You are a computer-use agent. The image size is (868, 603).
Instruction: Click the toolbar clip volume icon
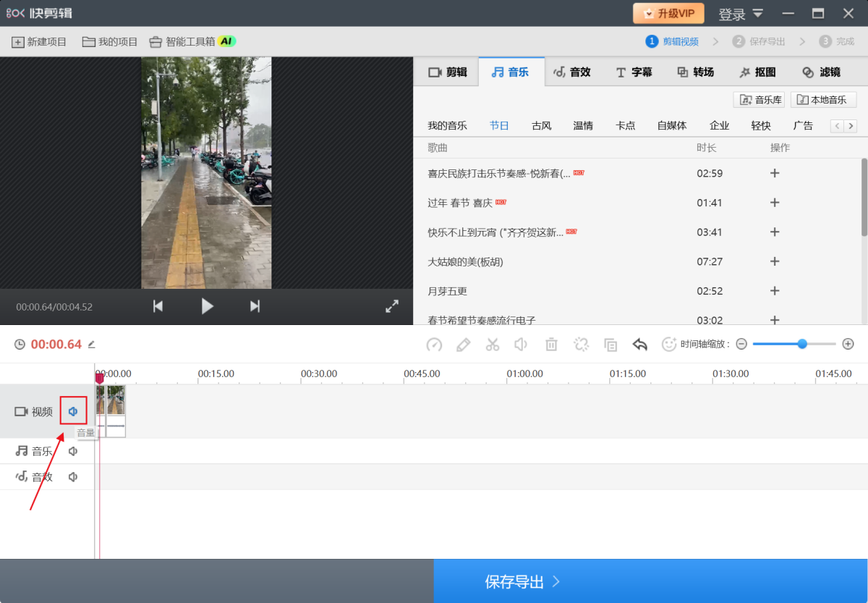click(x=521, y=345)
